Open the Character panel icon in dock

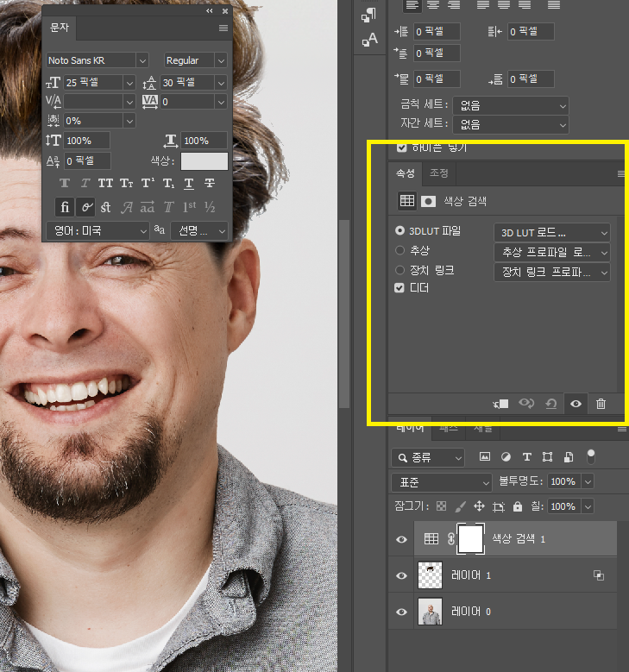(369, 40)
